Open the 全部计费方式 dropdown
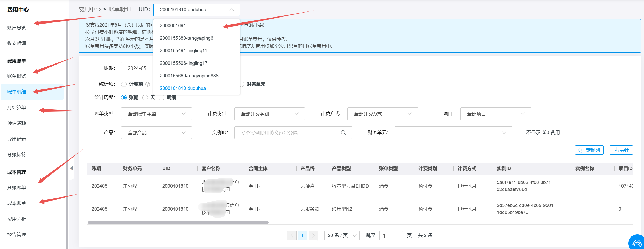Viewport: 644px width, 249px height. pyautogui.click(x=382, y=114)
